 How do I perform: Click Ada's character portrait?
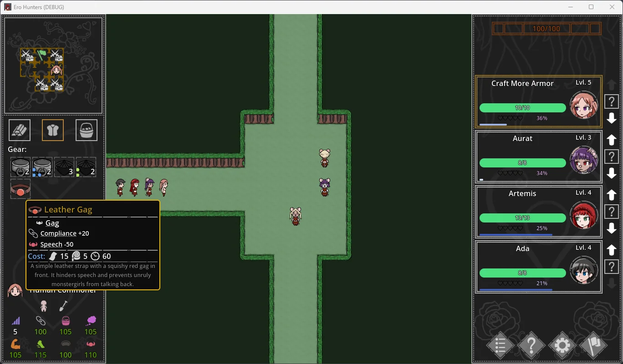pos(583,270)
